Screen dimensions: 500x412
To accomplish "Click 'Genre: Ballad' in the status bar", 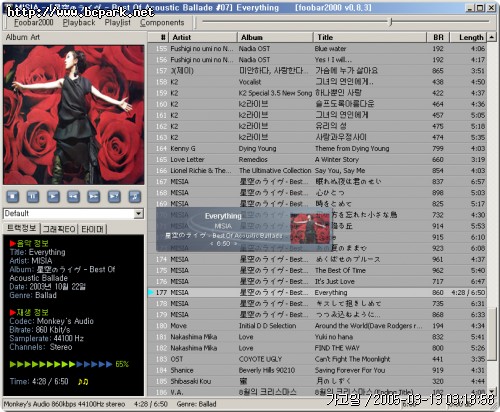I will (x=197, y=404).
